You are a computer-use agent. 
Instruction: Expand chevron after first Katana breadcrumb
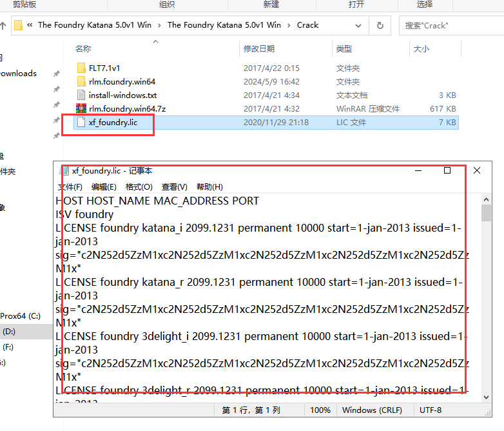tap(159, 25)
